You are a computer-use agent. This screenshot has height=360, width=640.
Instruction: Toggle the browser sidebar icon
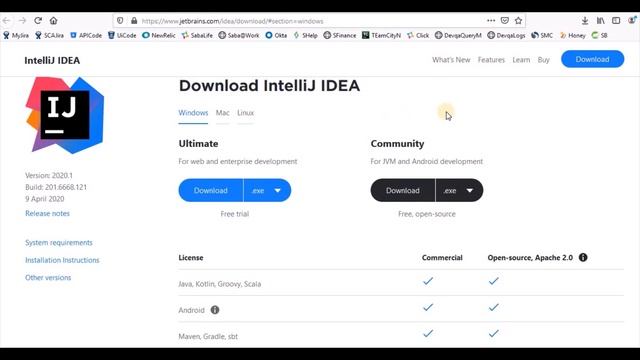click(x=616, y=20)
